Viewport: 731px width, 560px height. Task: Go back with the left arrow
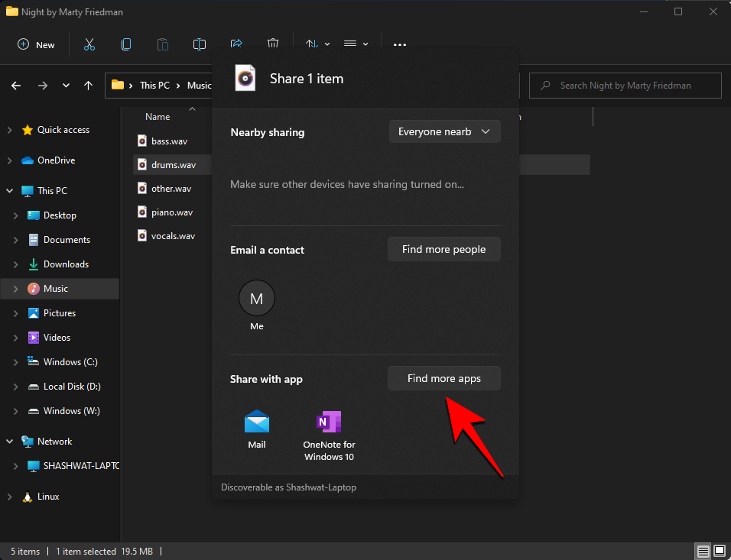(x=16, y=86)
